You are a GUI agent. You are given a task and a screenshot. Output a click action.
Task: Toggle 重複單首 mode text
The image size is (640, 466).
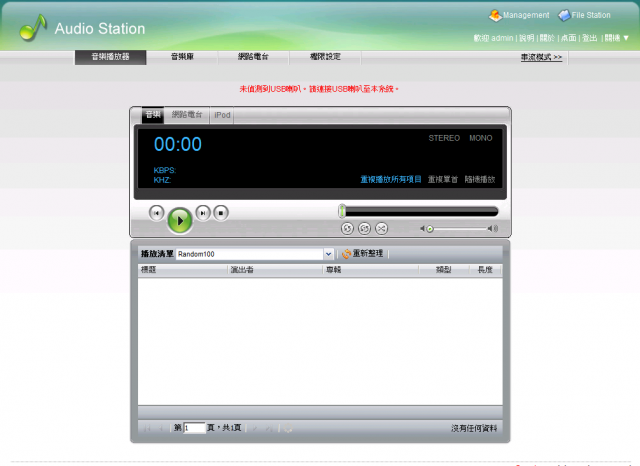443,179
